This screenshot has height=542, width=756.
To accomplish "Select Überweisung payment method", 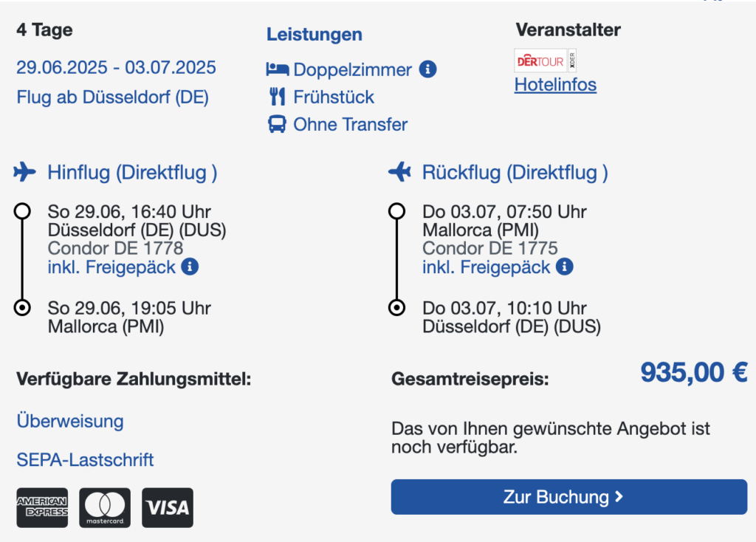I will pos(70,421).
